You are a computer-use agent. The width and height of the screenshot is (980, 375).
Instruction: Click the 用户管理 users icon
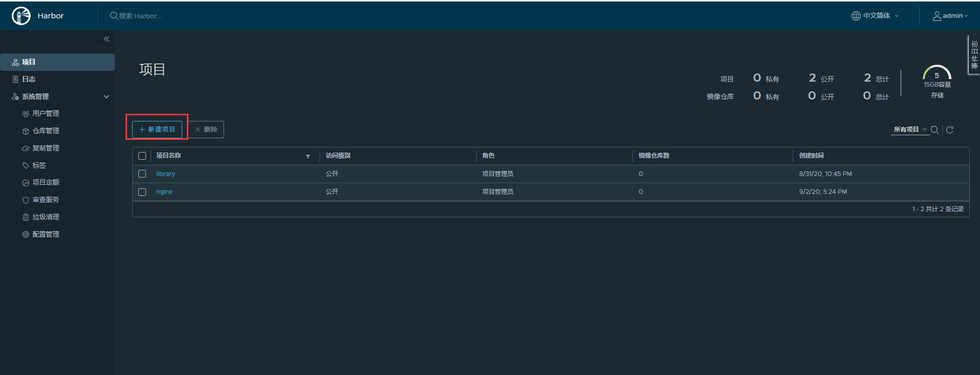(26, 114)
